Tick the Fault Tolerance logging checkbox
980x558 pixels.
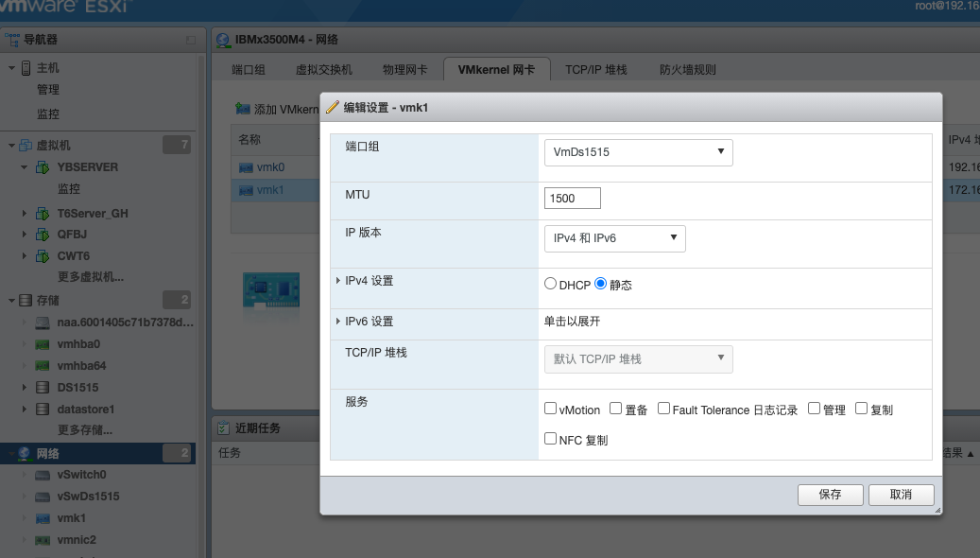664,410
